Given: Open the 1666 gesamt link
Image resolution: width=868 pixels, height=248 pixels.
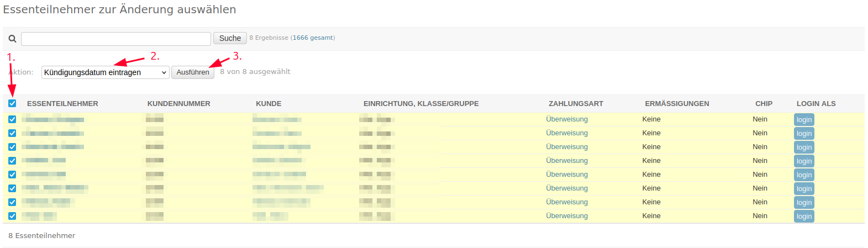Looking at the screenshot, I should click(x=313, y=38).
